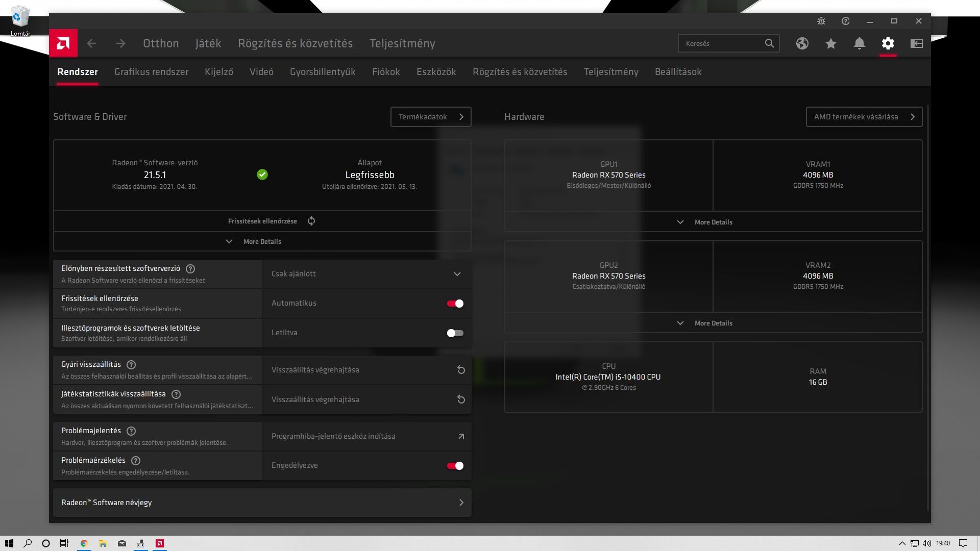Open Játék in the top navigation
This screenshot has height=551, width=980.
click(x=208, y=43)
